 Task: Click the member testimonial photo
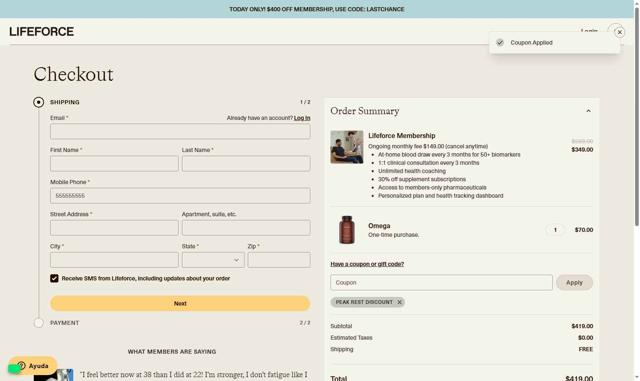coord(53,375)
